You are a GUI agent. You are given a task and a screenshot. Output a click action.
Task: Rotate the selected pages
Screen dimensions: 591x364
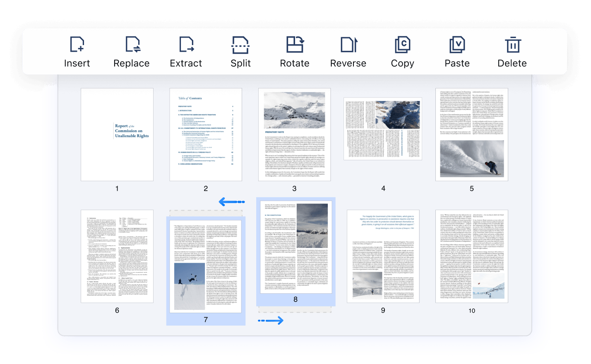pos(295,45)
